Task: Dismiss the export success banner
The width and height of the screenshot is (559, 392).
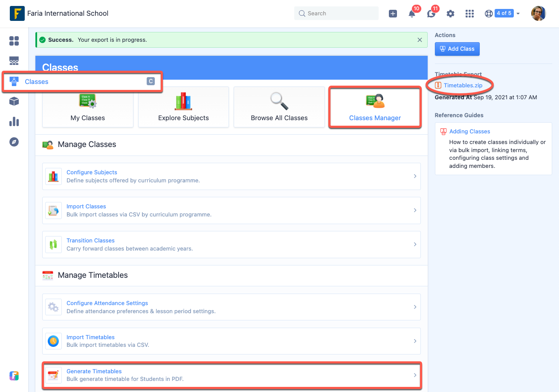Action: point(420,40)
